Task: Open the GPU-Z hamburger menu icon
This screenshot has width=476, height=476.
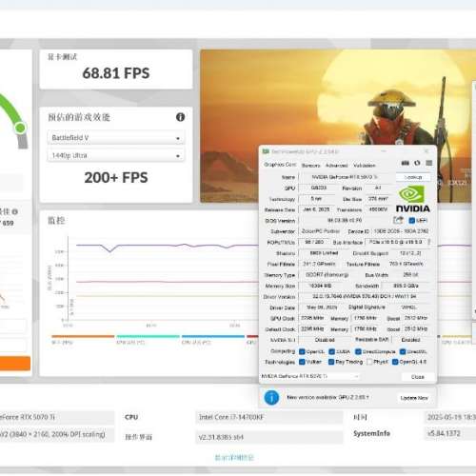Action: (x=429, y=163)
